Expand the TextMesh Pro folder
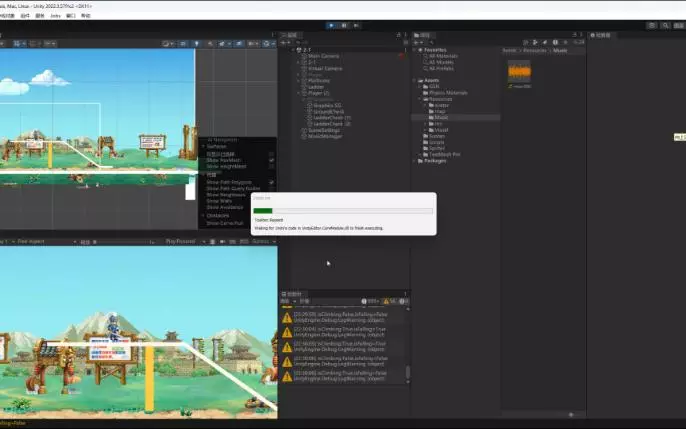The height and width of the screenshot is (429, 686). click(x=420, y=154)
